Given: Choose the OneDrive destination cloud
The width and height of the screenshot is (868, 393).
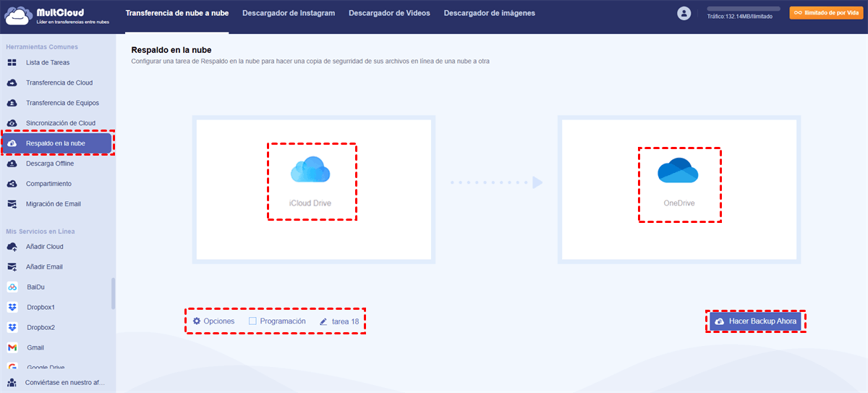Looking at the screenshot, I should coord(679,184).
